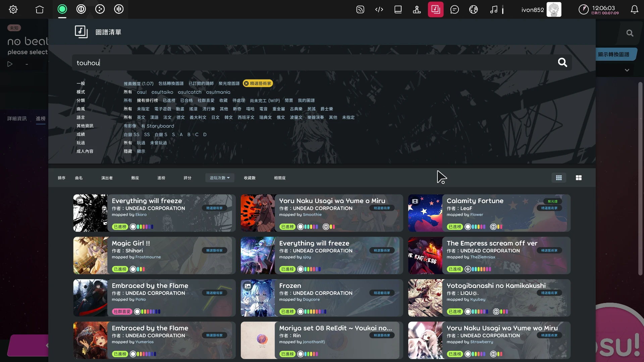Sort results by 演出者
The width and height of the screenshot is (644, 362).
[x=107, y=178]
